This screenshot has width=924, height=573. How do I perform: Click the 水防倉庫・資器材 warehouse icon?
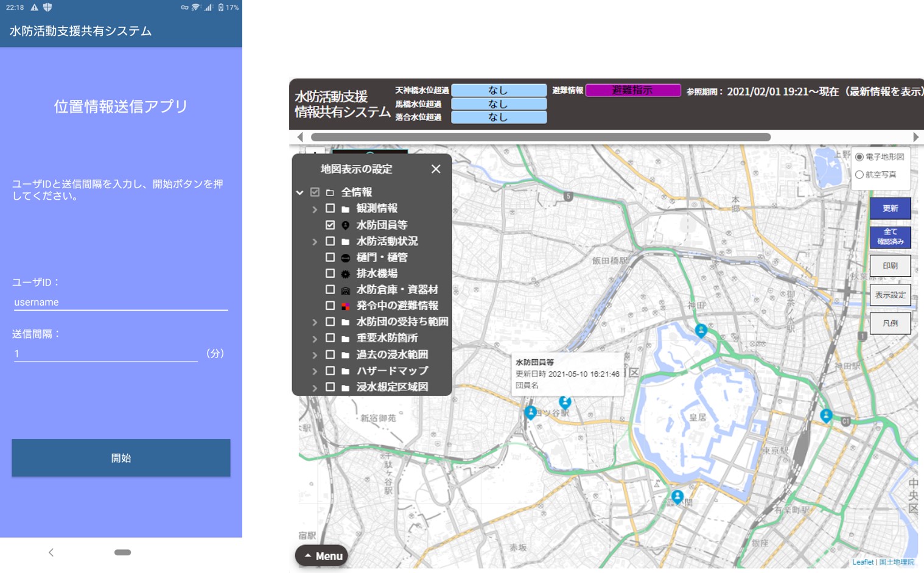[345, 290]
